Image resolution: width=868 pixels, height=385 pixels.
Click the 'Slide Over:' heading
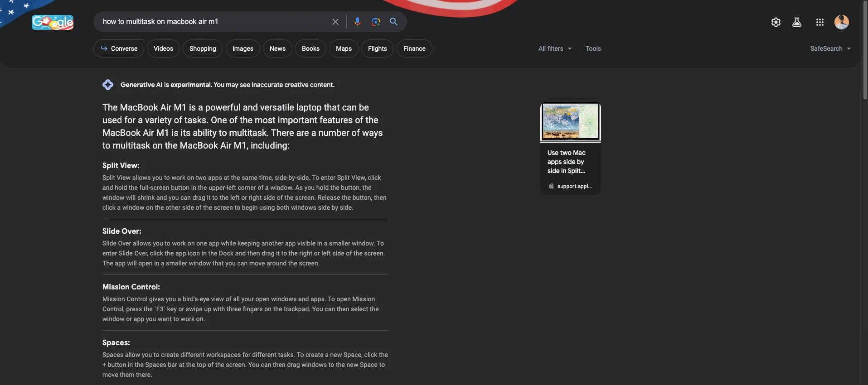click(121, 231)
